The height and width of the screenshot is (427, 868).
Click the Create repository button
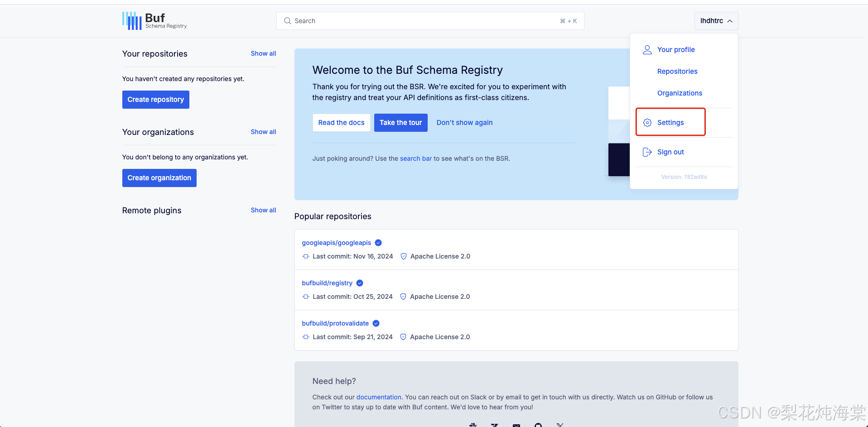point(156,100)
